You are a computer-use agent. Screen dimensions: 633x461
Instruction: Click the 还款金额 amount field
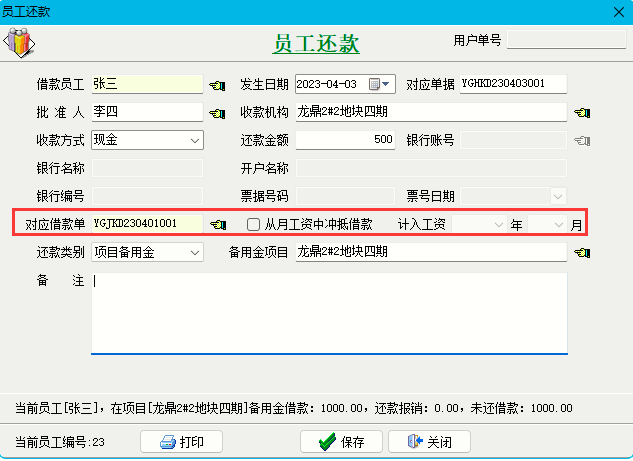pyautogui.click(x=346, y=140)
